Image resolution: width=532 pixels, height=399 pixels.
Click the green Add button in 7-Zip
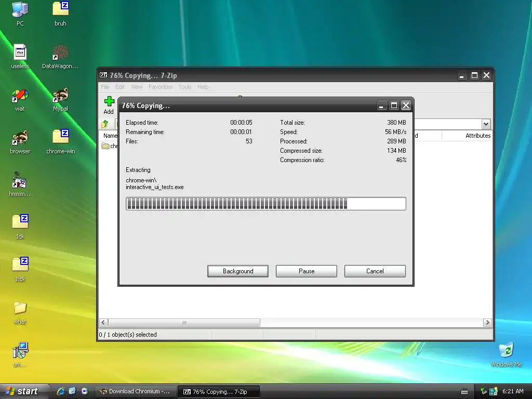(109, 105)
